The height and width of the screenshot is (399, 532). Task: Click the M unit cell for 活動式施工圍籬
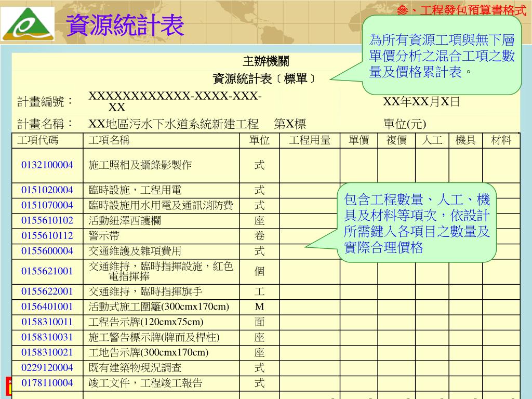coord(260,307)
